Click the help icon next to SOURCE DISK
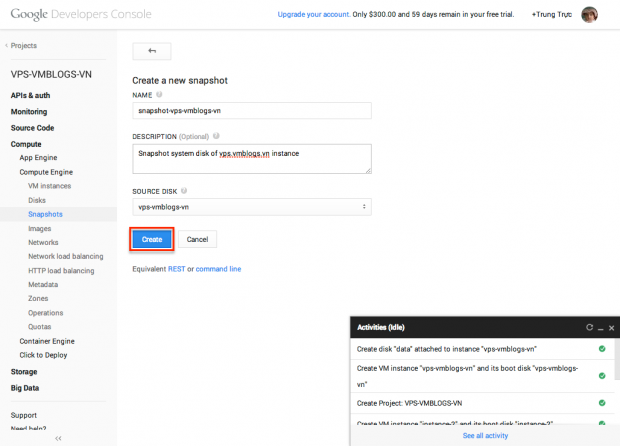This screenshot has height=446, width=620. [x=184, y=191]
